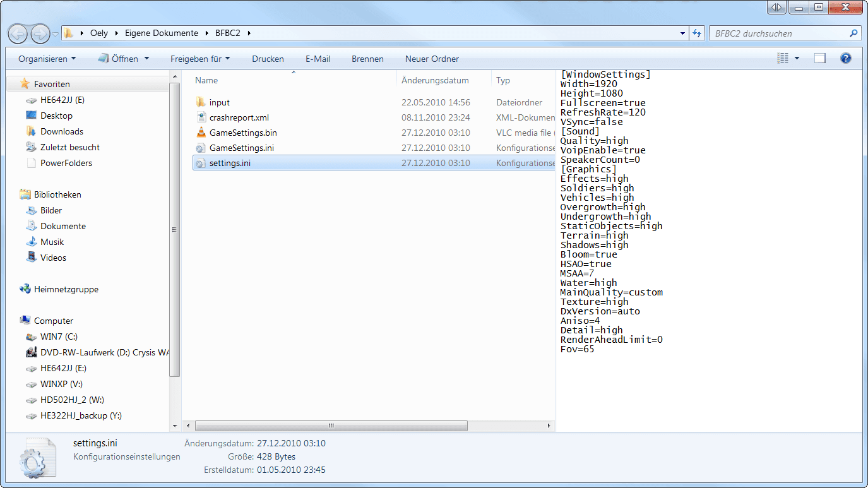Open the Freigeben für menu
Image resolution: width=868 pixels, height=488 pixels.
coord(200,59)
